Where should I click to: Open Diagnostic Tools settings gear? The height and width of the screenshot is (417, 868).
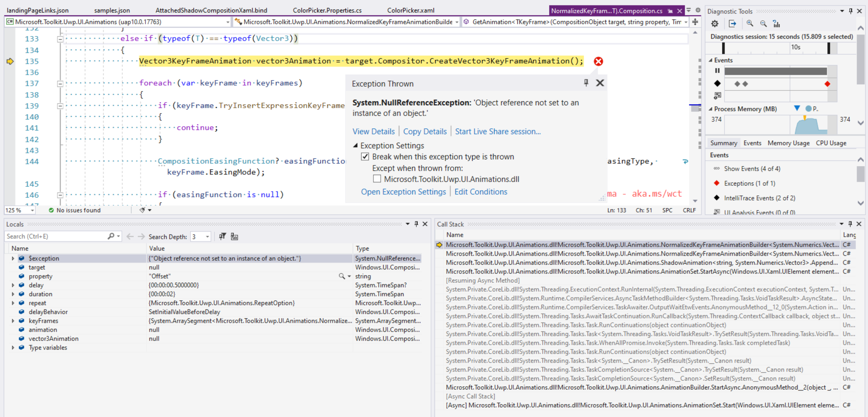pyautogui.click(x=715, y=24)
